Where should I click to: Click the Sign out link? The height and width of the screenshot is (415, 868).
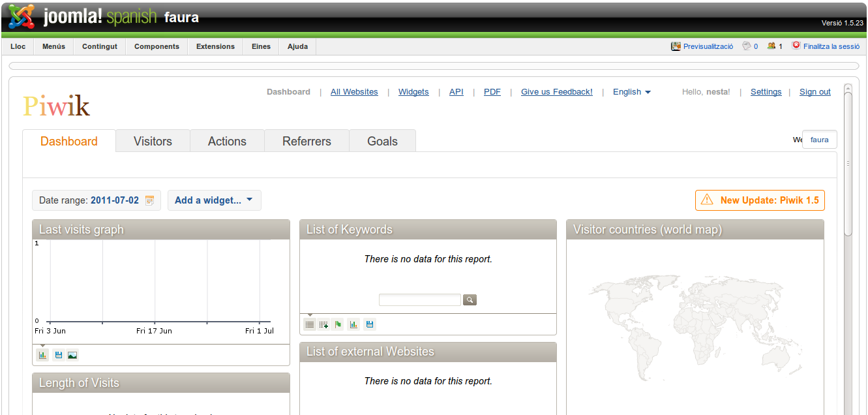[815, 92]
